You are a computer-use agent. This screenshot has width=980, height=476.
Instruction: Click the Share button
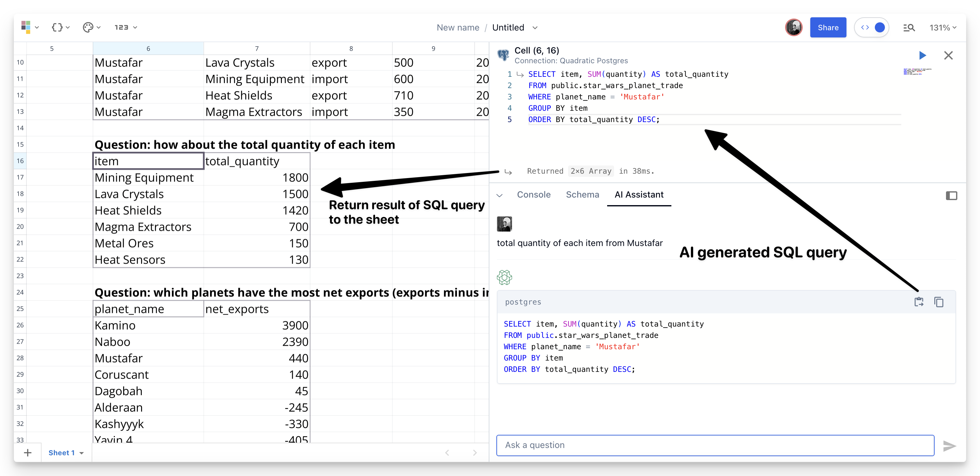[x=828, y=27]
